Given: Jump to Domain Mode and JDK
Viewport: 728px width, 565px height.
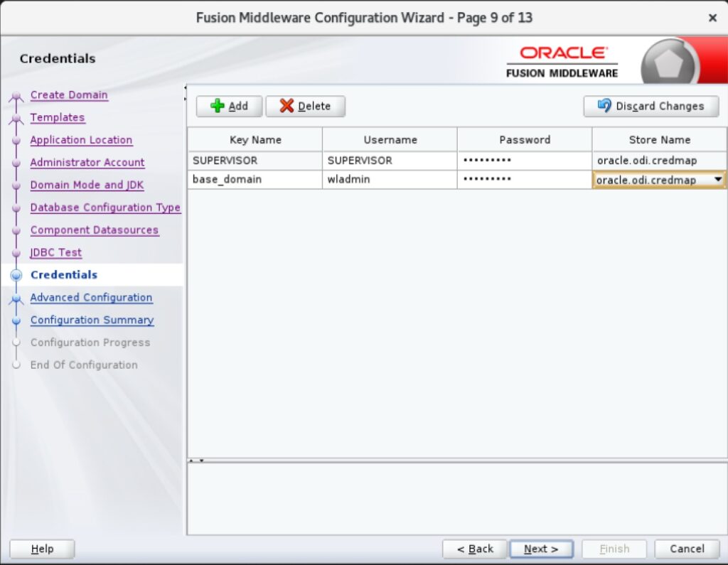Looking at the screenshot, I should click(x=87, y=185).
